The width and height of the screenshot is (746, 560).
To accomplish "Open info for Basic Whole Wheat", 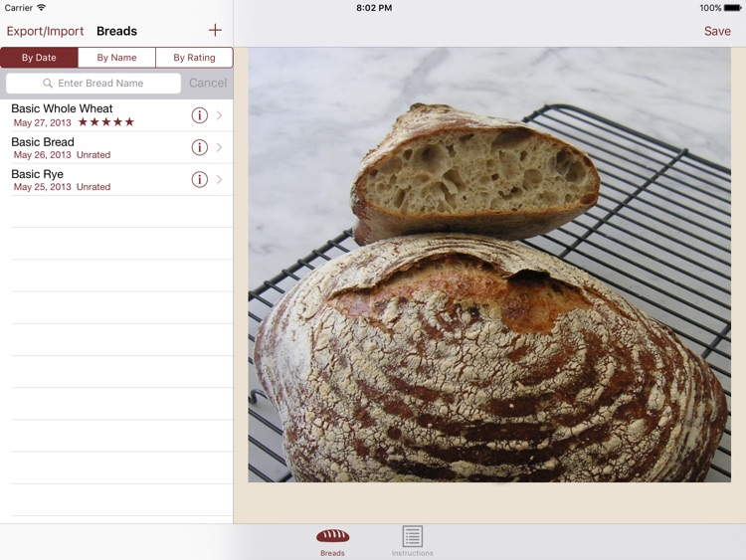I will (199, 115).
